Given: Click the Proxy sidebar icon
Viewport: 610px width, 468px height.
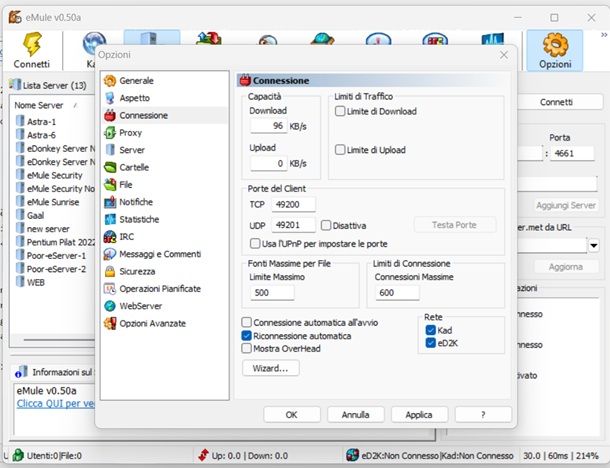Looking at the screenshot, I should coord(110,133).
